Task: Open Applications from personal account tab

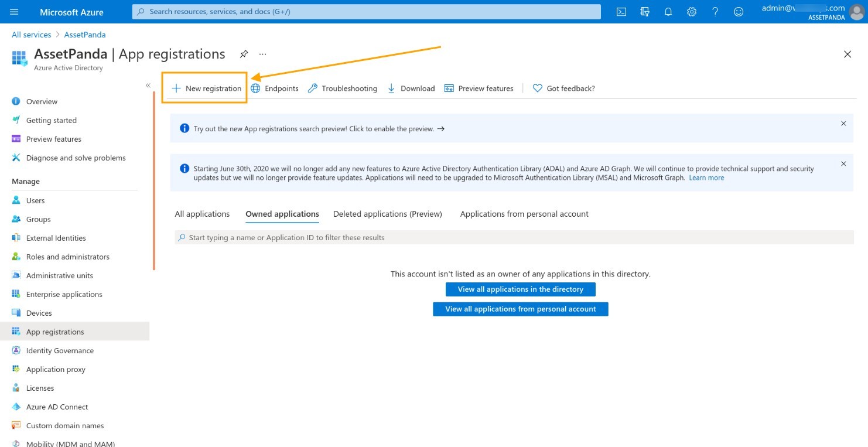Action: [524, 214]
